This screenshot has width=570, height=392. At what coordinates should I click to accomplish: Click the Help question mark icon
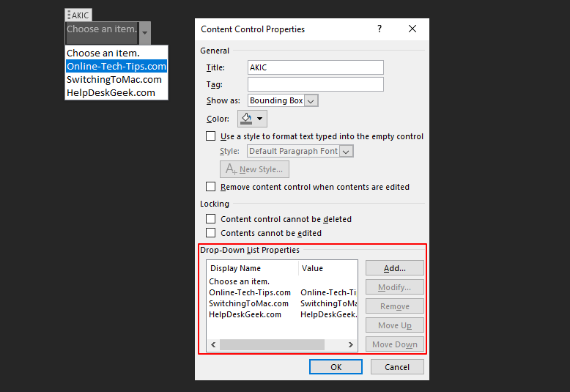coord(380,29)
